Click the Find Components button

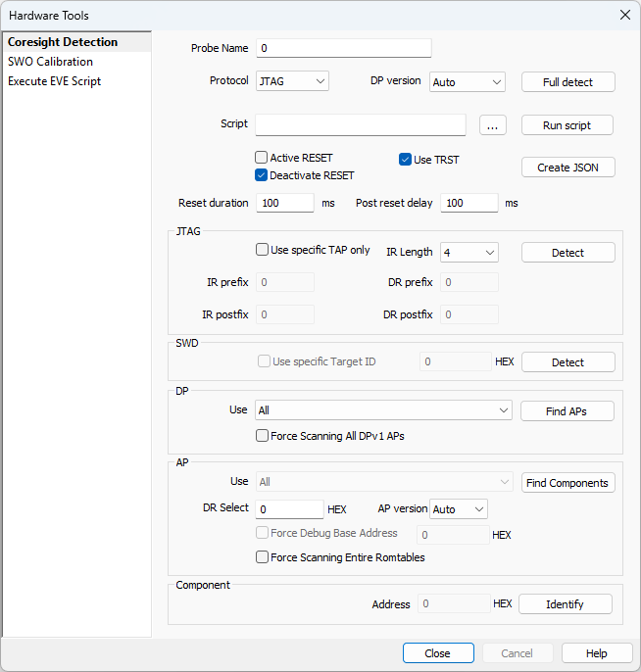click(567, 483)
